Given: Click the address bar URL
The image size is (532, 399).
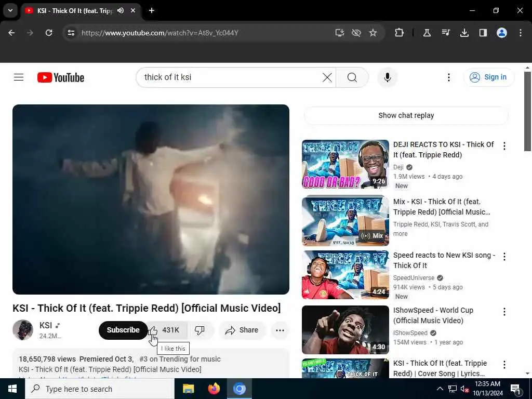Looking at the screenshot, I should pos(160,33).
